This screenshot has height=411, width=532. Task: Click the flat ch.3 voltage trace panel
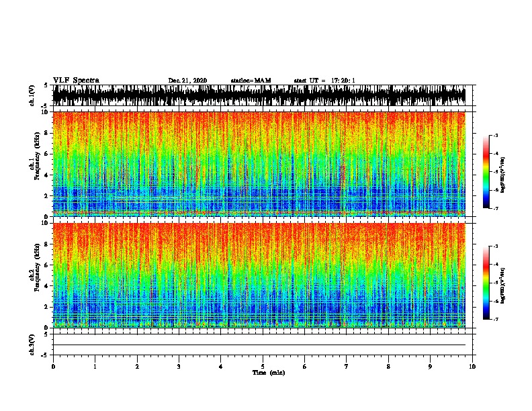click(x=262, y=345)
